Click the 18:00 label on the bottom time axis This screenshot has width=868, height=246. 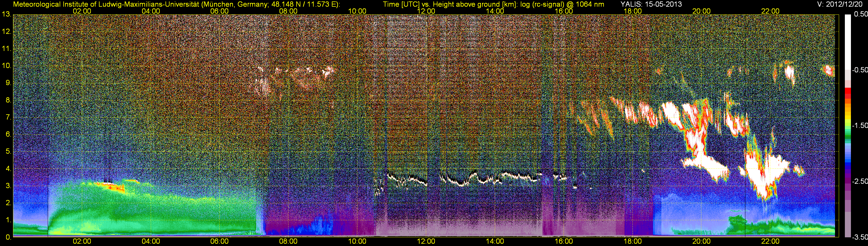point(632,242)
